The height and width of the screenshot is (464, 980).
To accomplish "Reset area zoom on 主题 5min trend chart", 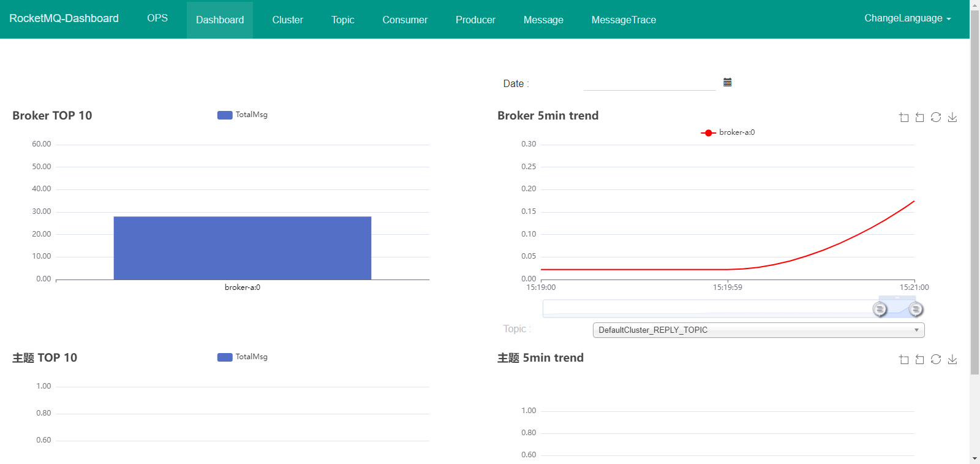I will [x=919, y=359].
